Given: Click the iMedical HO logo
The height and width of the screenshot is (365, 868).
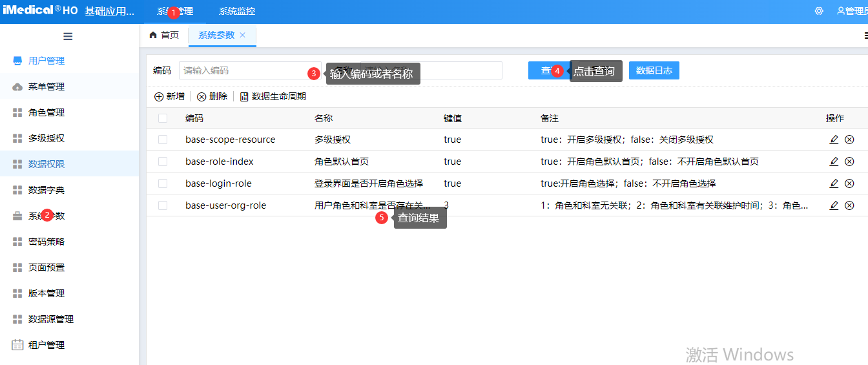Looking at the screenshot, I should [x=40, y=10].
